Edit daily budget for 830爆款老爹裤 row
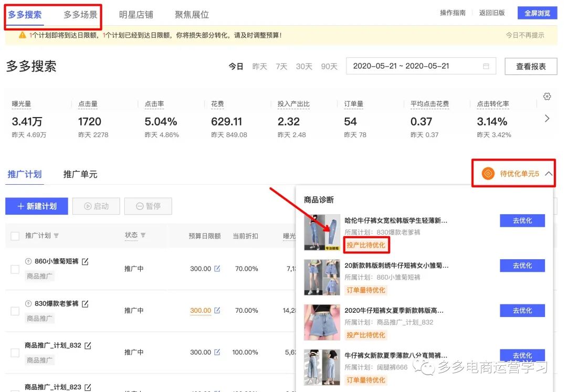567x392 pixels. [x=217, y=310]
